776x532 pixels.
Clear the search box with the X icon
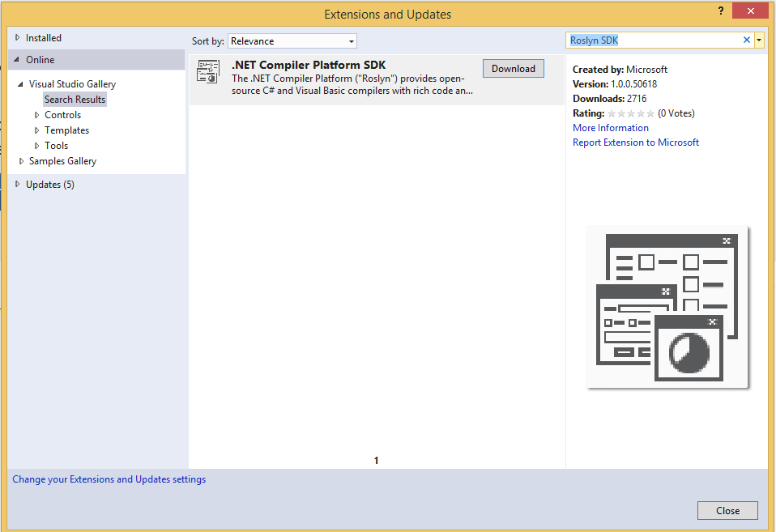click(x=747, y=40)
